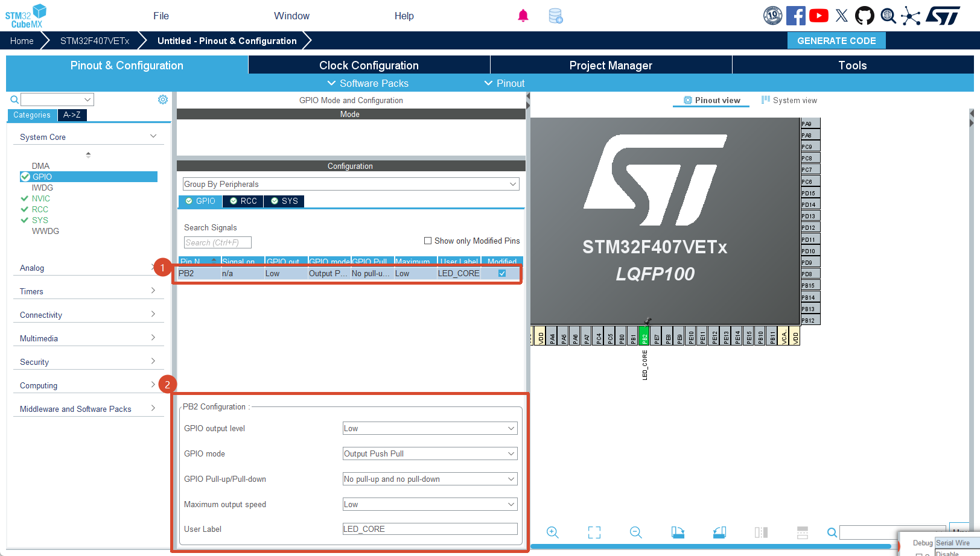Open the Software Packs dropdown menu
Image resolution: width=980 pixels, height=556 pixels.
click(368, 83)
